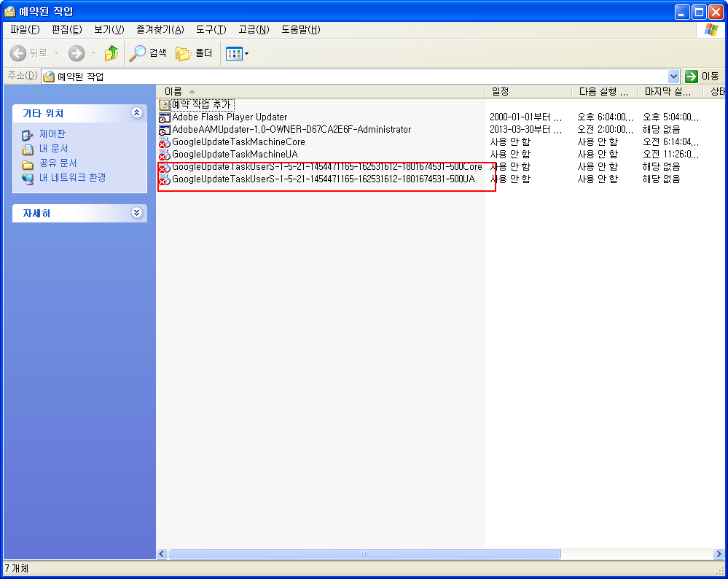Click the title bar window icon
728x579 pixels.
click(9, 11)
